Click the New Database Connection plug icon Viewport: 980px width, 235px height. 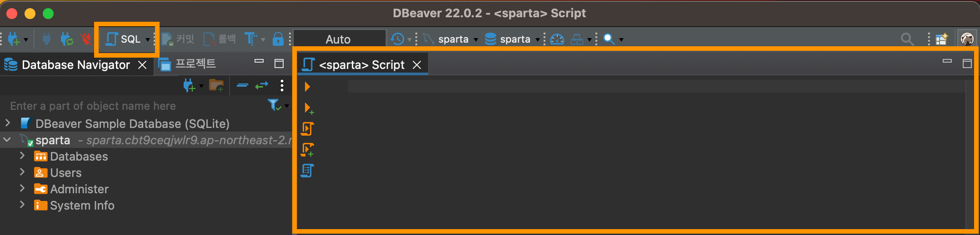(14, 39)
